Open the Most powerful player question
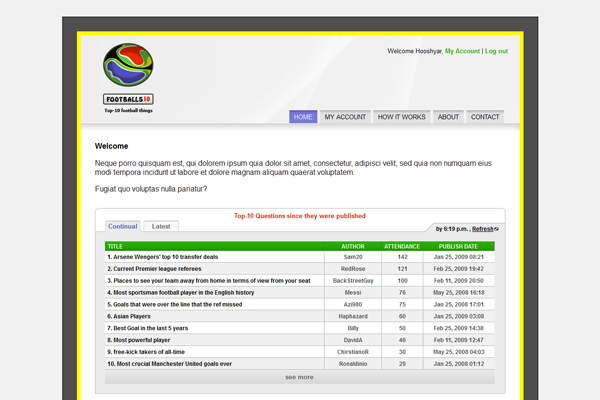Screen dimensions: 600x400 [x=139, y=340]
